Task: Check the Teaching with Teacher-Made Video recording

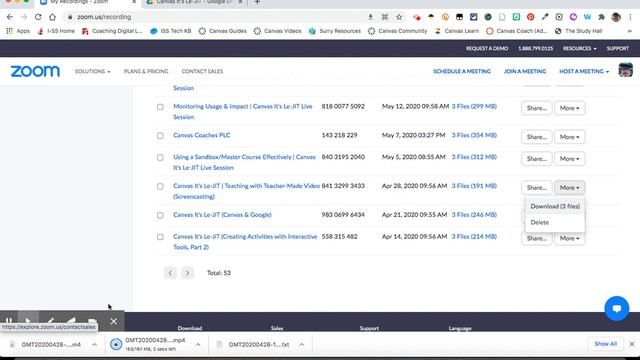Action: click(x=160, y=187)
